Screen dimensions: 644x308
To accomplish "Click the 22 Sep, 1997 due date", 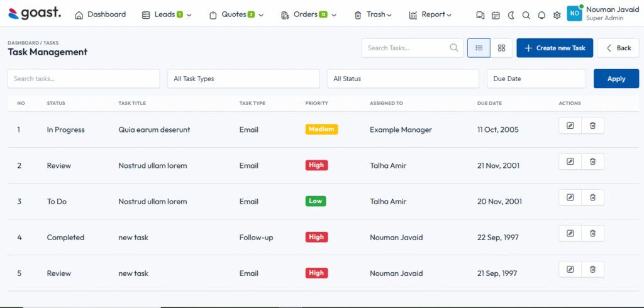I will point(498,238).
